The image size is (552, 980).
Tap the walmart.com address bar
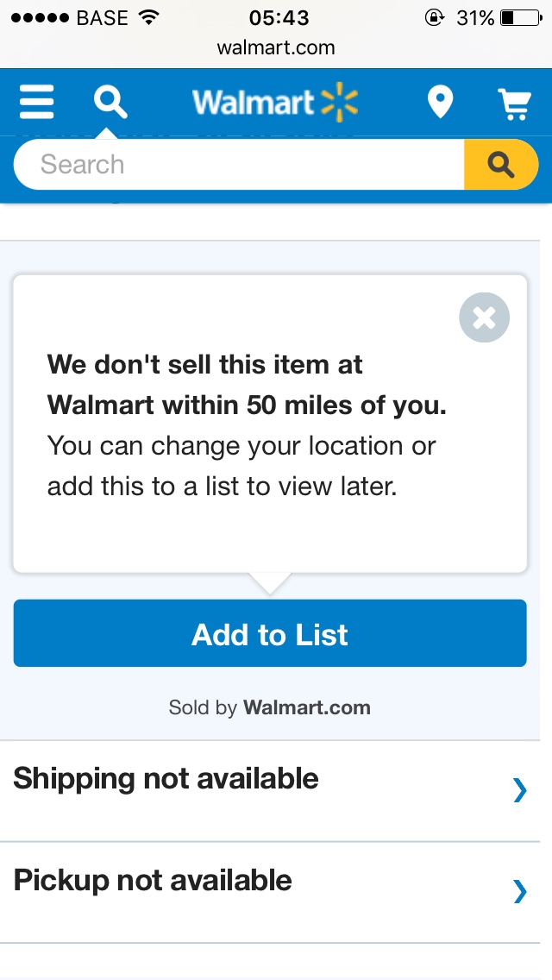tap(276, 47)
